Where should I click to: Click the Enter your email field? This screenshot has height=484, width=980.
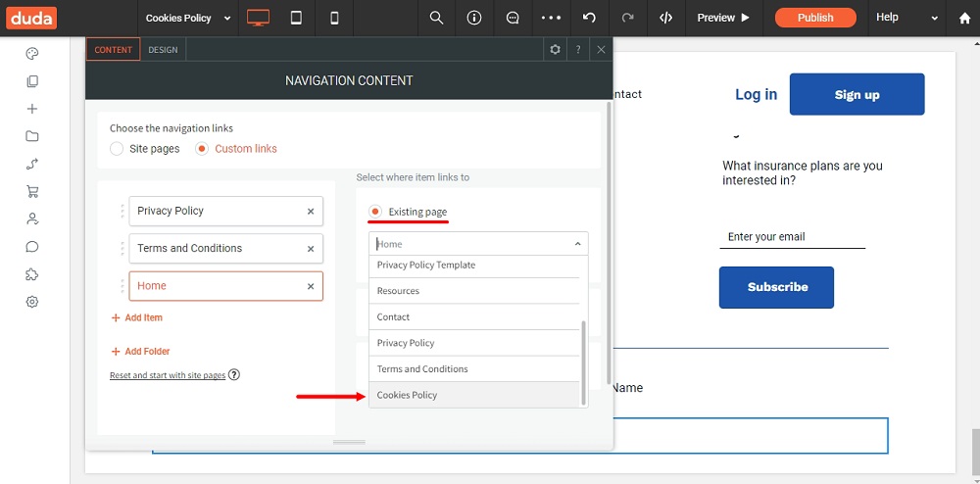click(x=793, y=237)
